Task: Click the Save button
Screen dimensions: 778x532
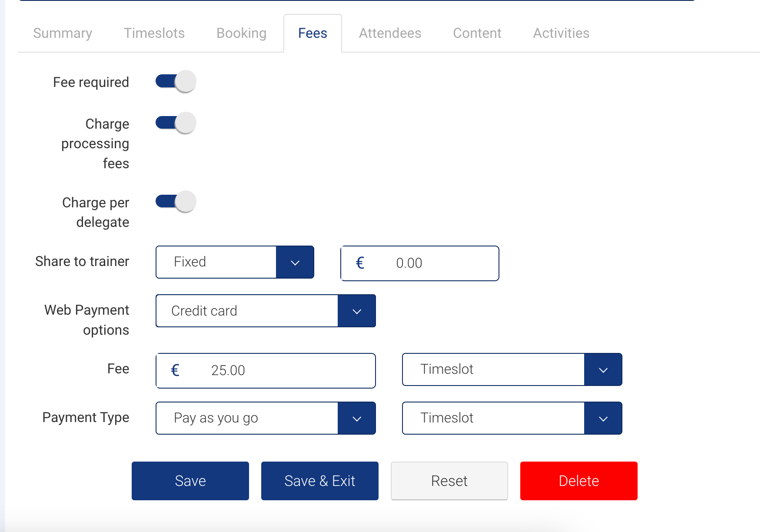Action: click(190, 481)
